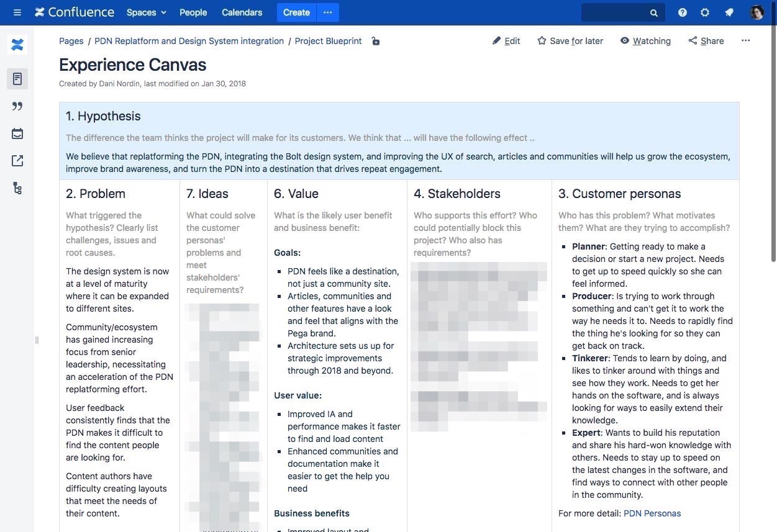Click the '4. Stakeholders' heading
This screenshot has height=532, width=777.
(x=457, y=194)
